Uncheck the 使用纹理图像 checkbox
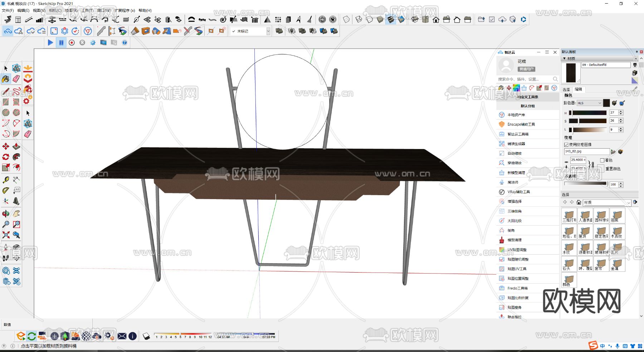The width and height of the screenshot is (644, 352). click(x=566, y=145)
